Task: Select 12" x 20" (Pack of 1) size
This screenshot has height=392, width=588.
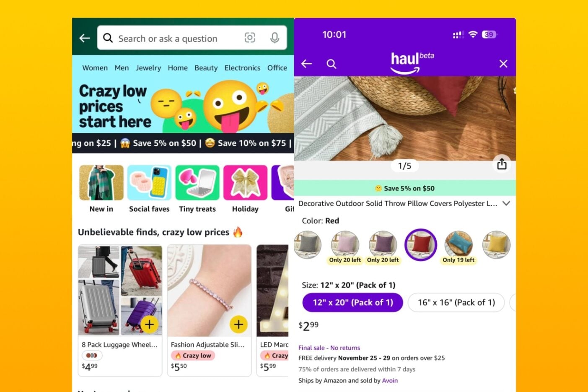Action: pos(352,302)
